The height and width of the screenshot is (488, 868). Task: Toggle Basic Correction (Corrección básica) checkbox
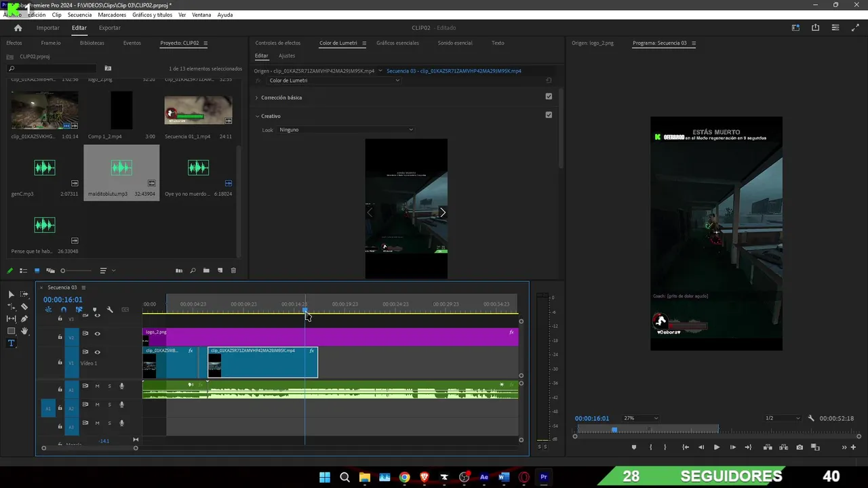coord(549,96)
